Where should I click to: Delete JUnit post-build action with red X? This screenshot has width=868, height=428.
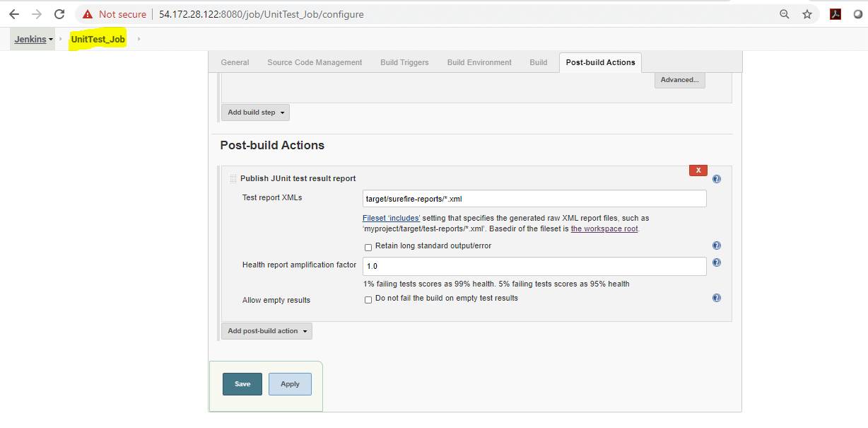tap(698, 170)
